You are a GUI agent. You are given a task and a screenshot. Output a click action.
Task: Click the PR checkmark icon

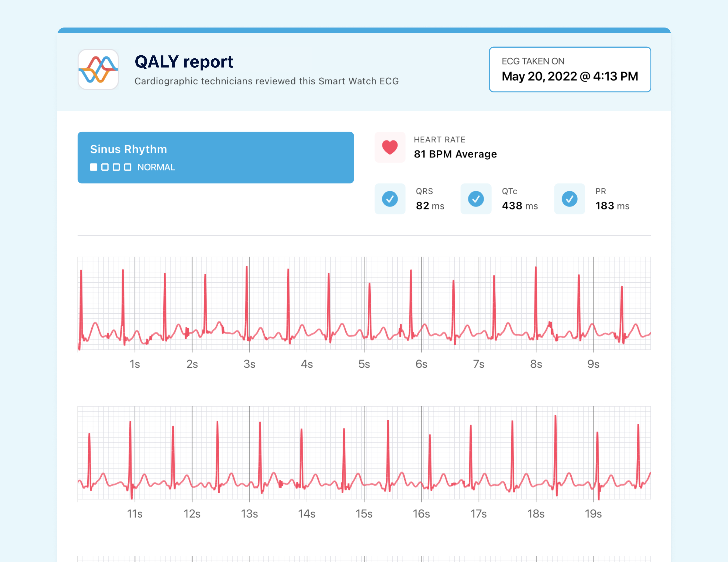[569, 199]
